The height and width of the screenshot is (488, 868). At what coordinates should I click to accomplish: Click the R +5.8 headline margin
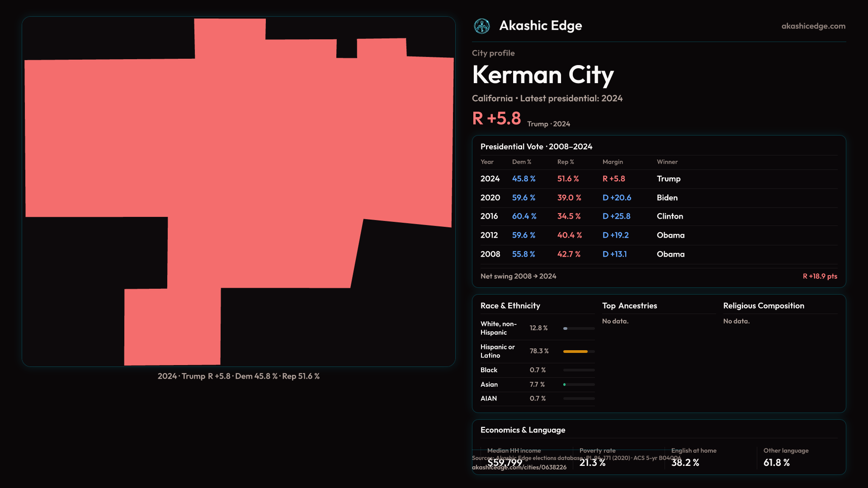coord(496,118)
